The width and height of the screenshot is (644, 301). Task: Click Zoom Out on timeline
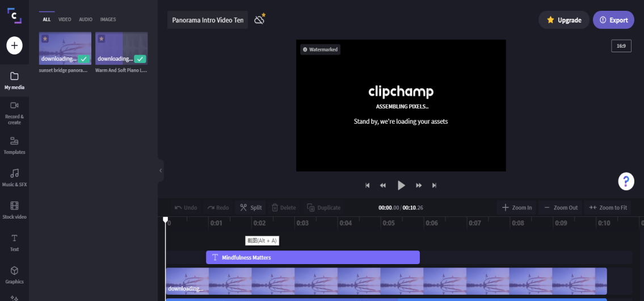click(561, 208)
